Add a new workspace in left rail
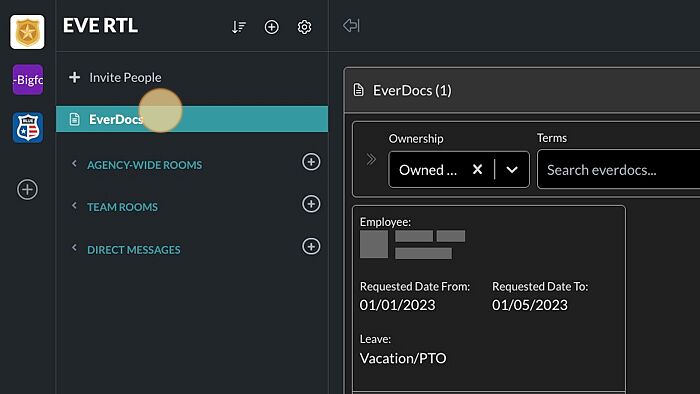The height and width of the screenshot is (394, 700). click(27, 189)
